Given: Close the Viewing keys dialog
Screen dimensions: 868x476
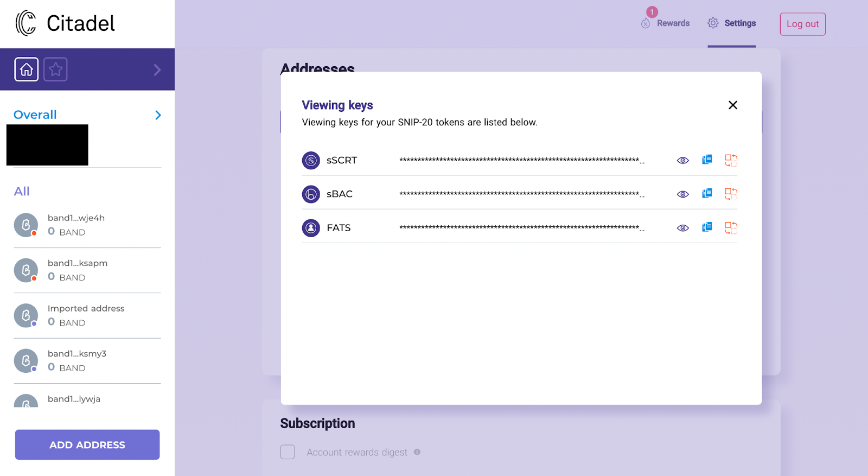Looking at the screenshot, I should click(733, 105).
